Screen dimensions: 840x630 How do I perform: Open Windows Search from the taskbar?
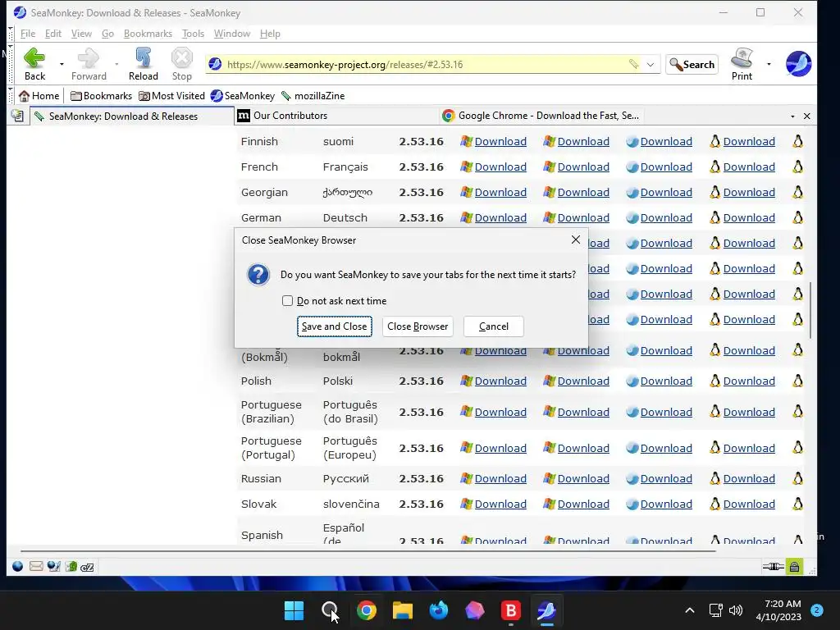(330, 610)
